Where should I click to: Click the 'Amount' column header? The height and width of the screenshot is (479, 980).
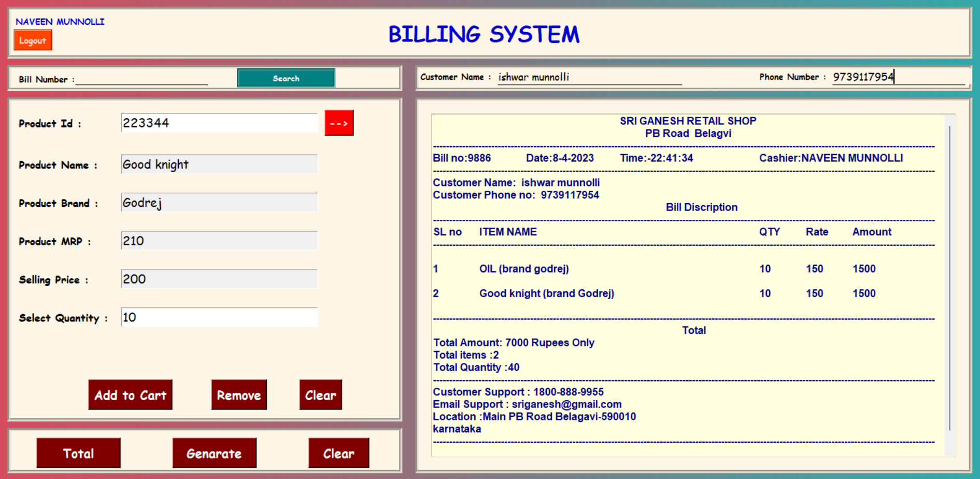pos(872,232)
